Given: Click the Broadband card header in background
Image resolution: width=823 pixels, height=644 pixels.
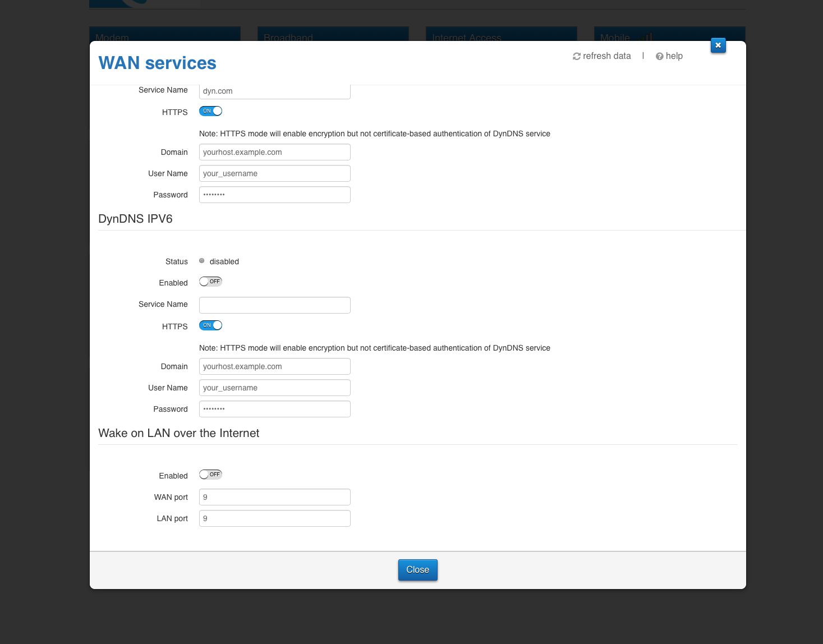Looking at the screenshot, I should pos(333,34).
